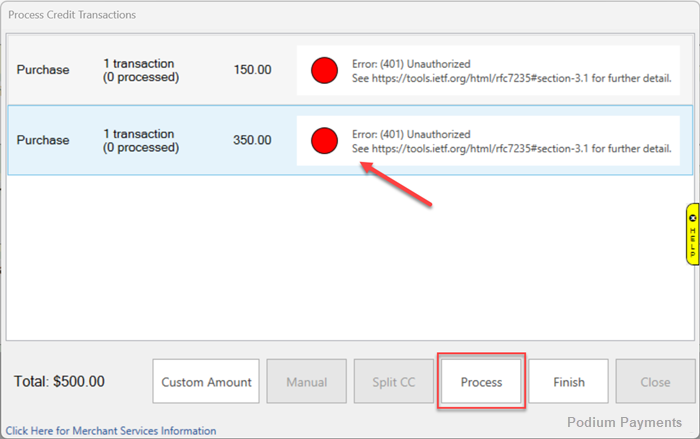
Task: Click Process to run the transactions
Action: (x=481, y=382)
